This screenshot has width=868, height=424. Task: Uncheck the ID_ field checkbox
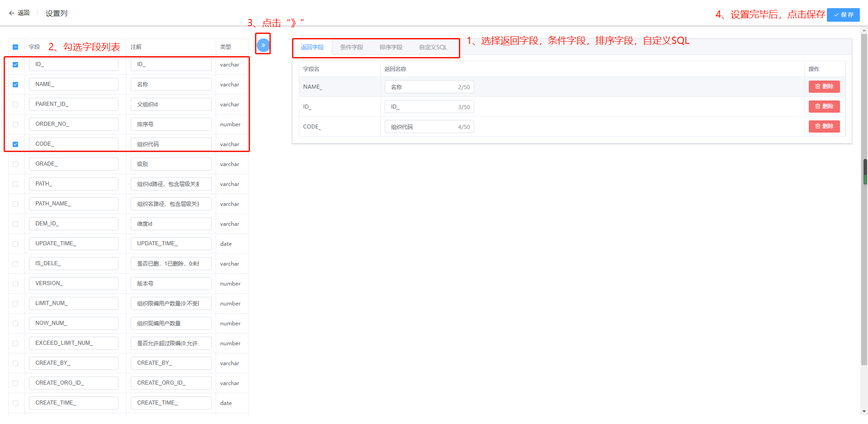15,65
